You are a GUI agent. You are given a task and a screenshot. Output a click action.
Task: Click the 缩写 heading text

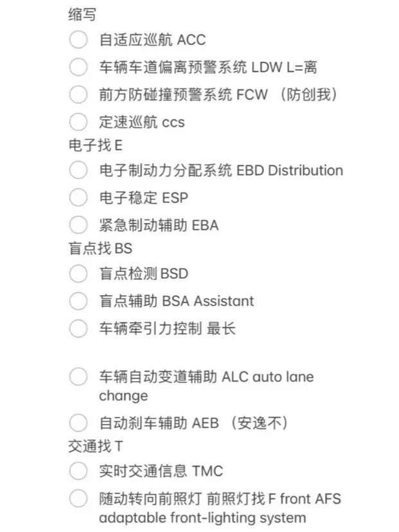click(x=82, y=14)
